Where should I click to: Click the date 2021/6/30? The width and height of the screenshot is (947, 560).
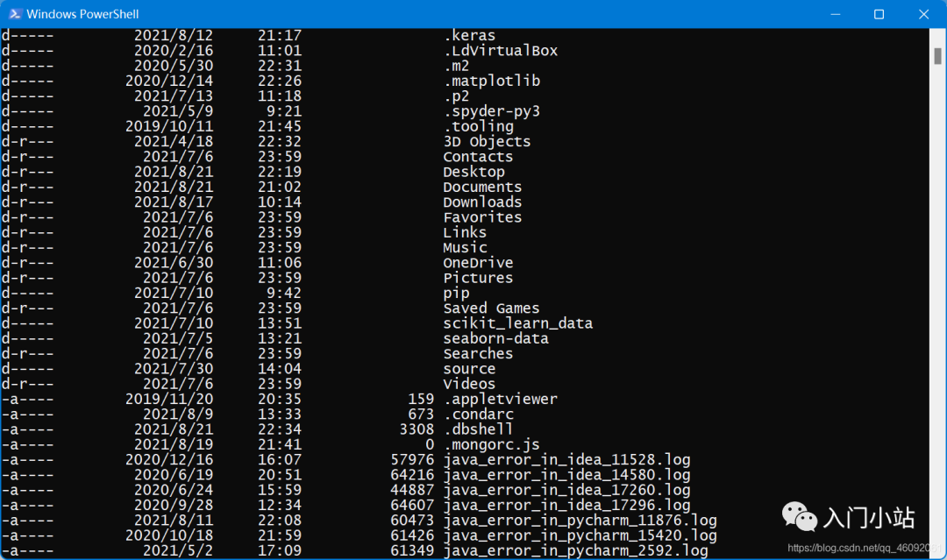[x=174, y=263]
